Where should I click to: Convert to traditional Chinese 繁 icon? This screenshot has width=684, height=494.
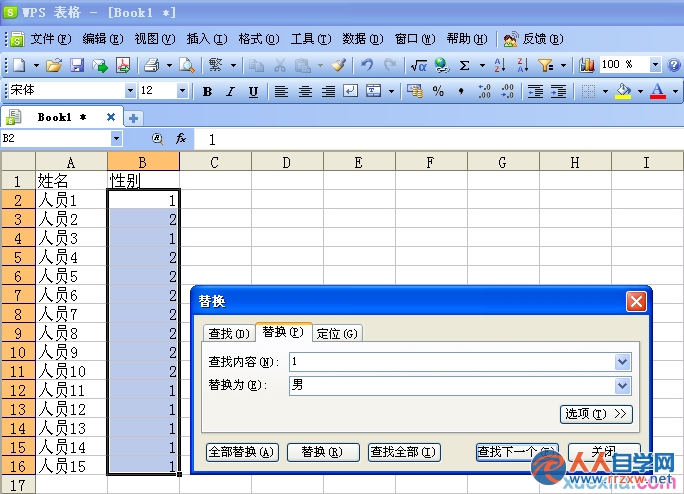click(x=215, y=65)
